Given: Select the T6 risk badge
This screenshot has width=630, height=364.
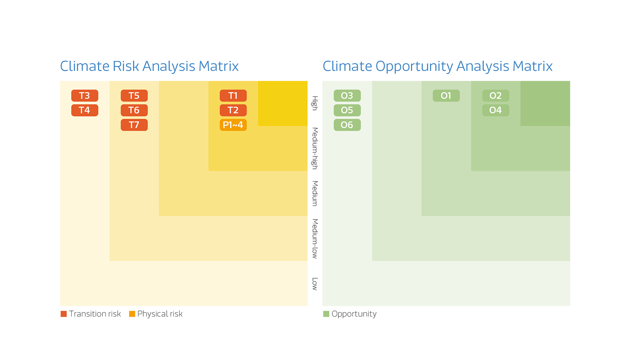Looking at the screenshot, I should click(134, 110).
